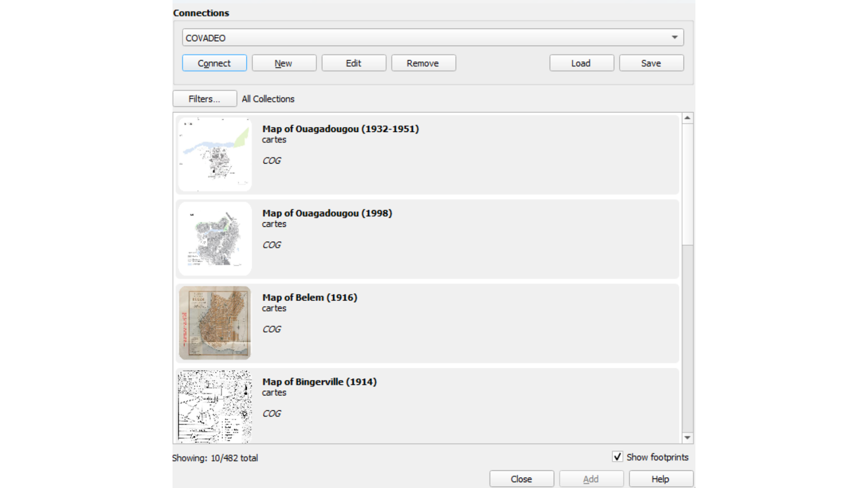Image resolution: width=868 pixels, height=488 pixels.
Task: Create a New connection
Action: (284, 63)
